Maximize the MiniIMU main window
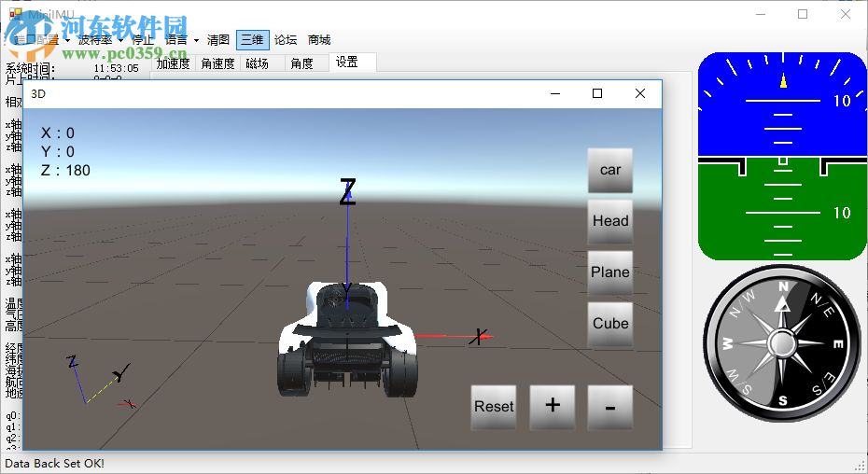 (803, 14)
